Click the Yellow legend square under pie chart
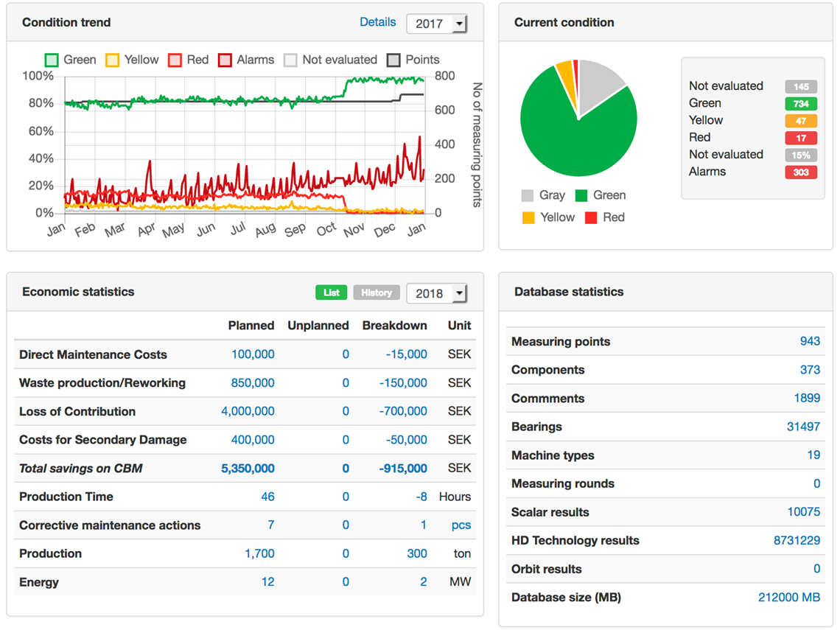This screenshot has width=840, height=630. (x=528, y=218)
